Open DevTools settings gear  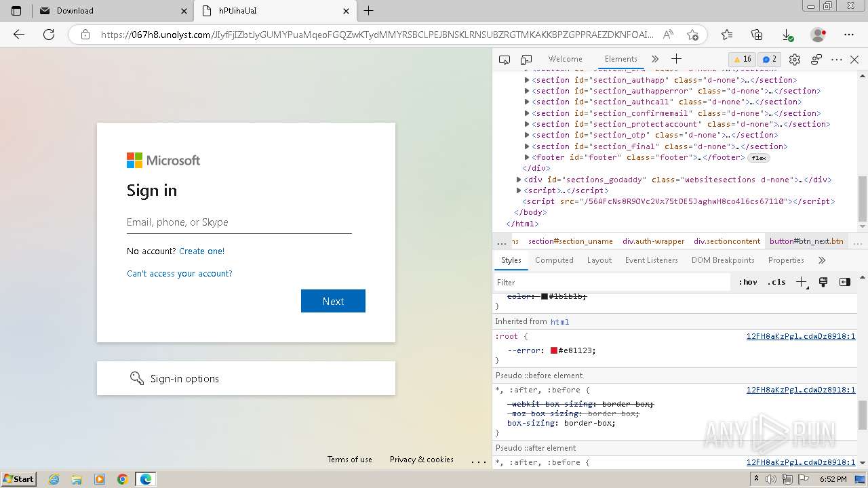click(795, 60)
